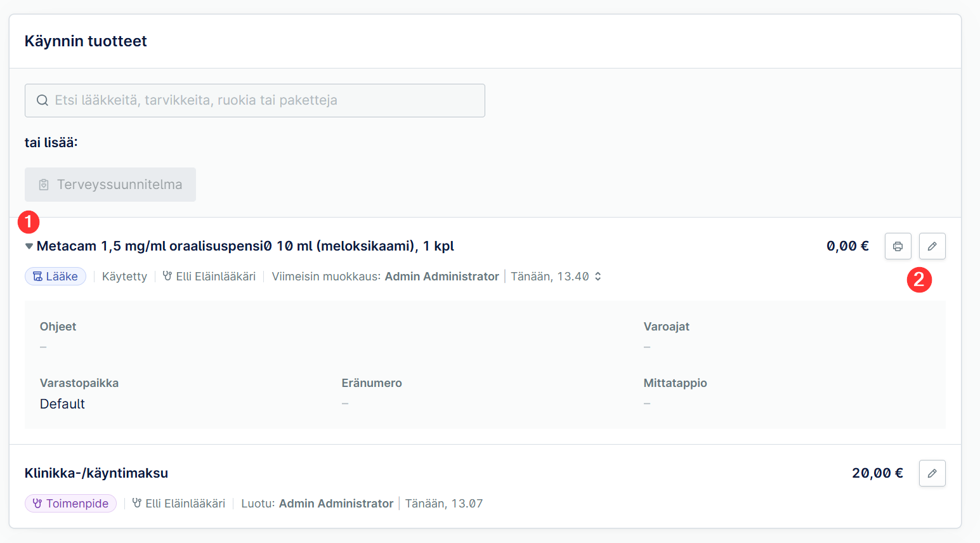
Task: Edit the Metacam product with pencil icon
Action: pos(932,246)
